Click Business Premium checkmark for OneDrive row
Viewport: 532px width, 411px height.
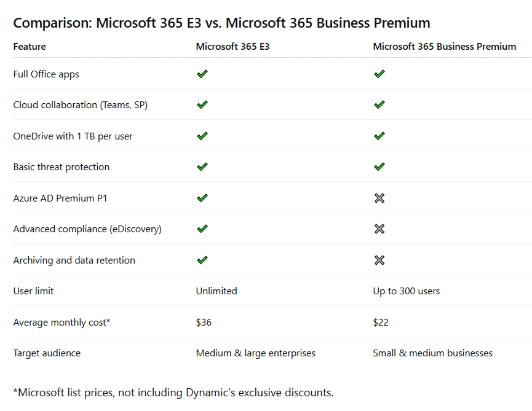379,136
